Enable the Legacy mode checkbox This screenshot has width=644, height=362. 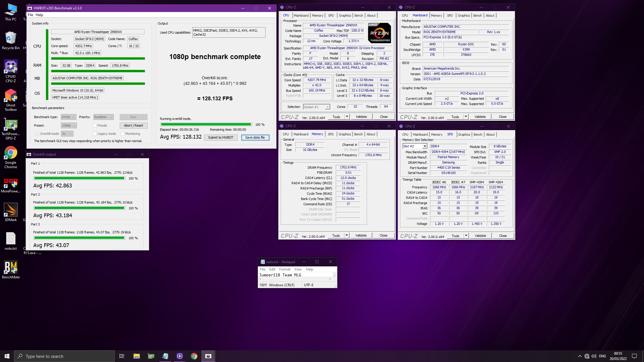[95, 134]
